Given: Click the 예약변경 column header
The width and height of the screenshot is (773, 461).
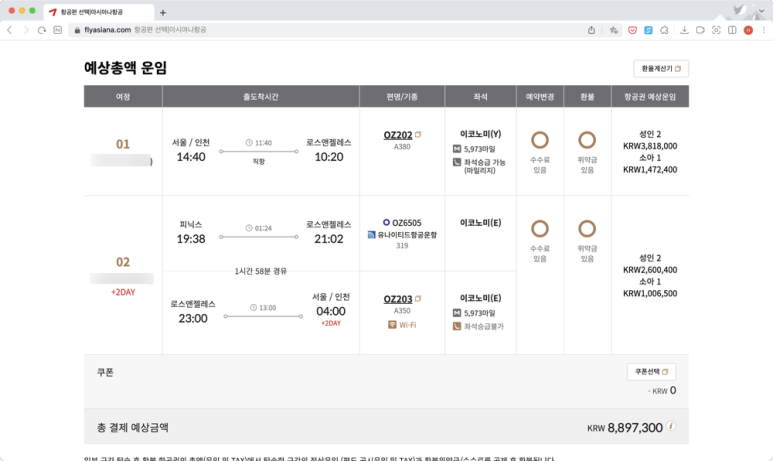Looking at the screenshot, I should (x=540, y=97).
